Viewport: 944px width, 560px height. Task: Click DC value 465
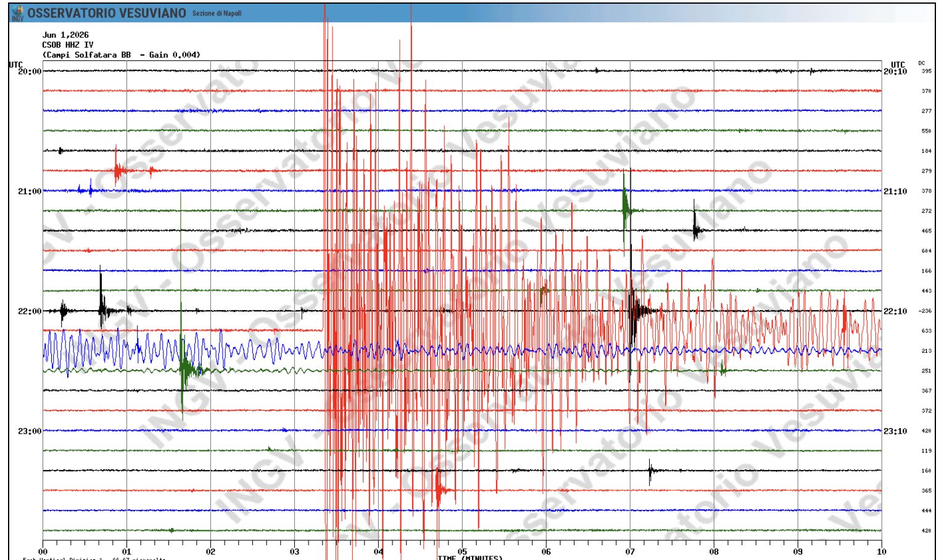pos(927,231)
